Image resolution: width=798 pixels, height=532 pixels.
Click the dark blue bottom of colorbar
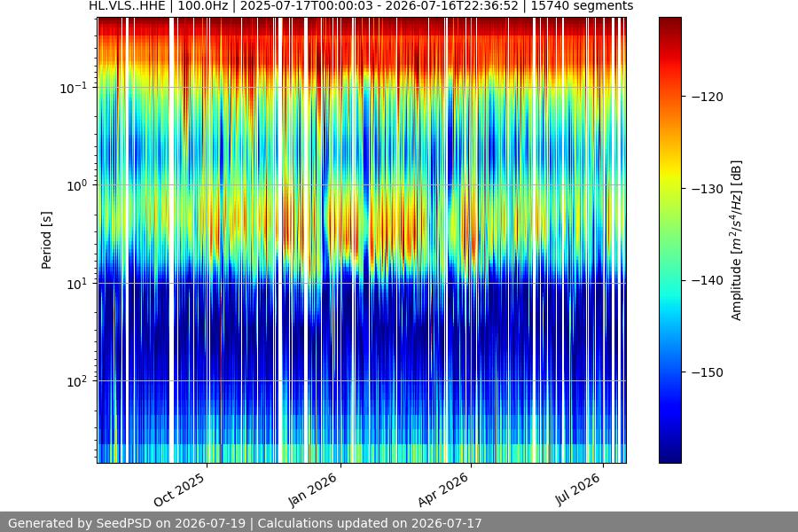click(669, 458)
